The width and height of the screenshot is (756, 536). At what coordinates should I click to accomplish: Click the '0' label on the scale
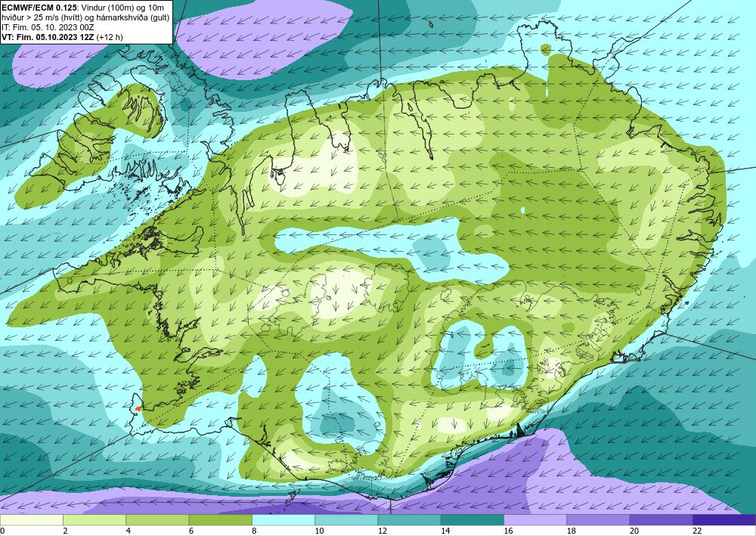2,531
